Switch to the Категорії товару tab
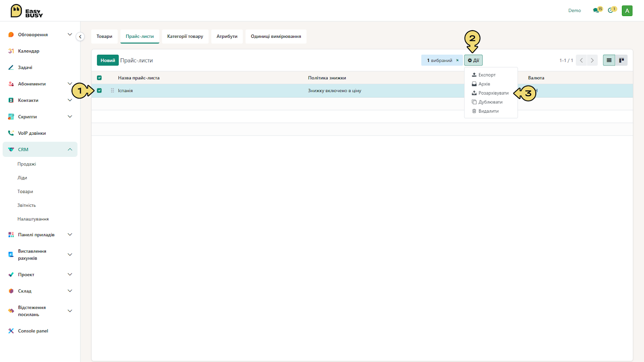Viewport: 644px width, 362px height. point(185,36)
